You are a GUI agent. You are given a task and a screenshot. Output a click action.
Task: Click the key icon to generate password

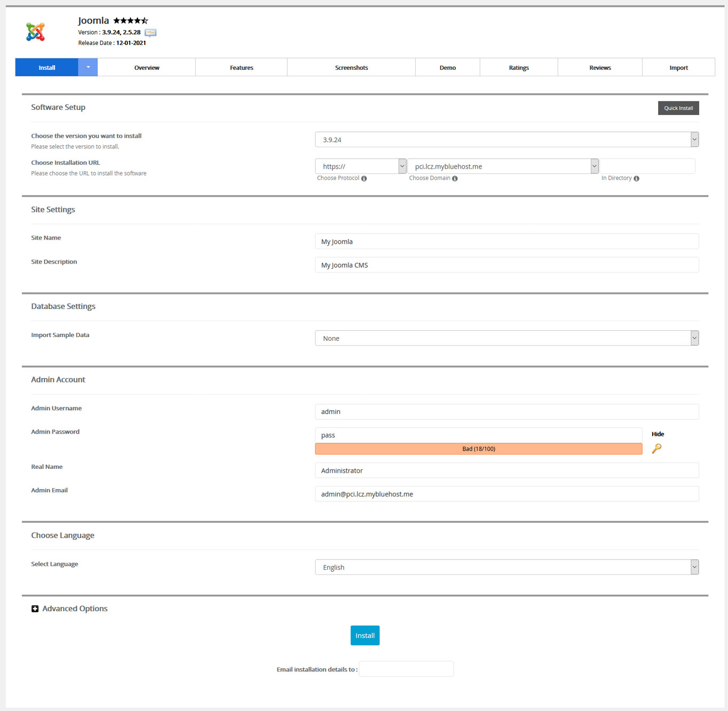point(656,449)
